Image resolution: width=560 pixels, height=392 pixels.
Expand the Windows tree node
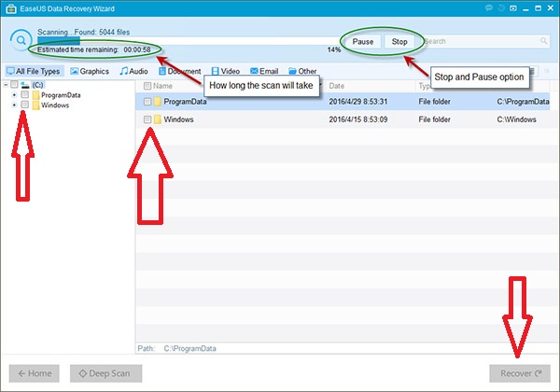pos(14,105)
